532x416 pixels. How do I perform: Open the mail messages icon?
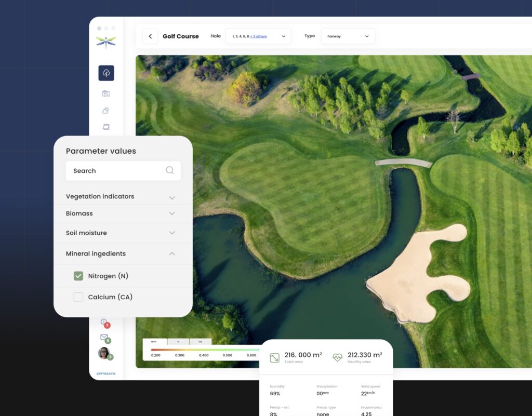[104, 338]
